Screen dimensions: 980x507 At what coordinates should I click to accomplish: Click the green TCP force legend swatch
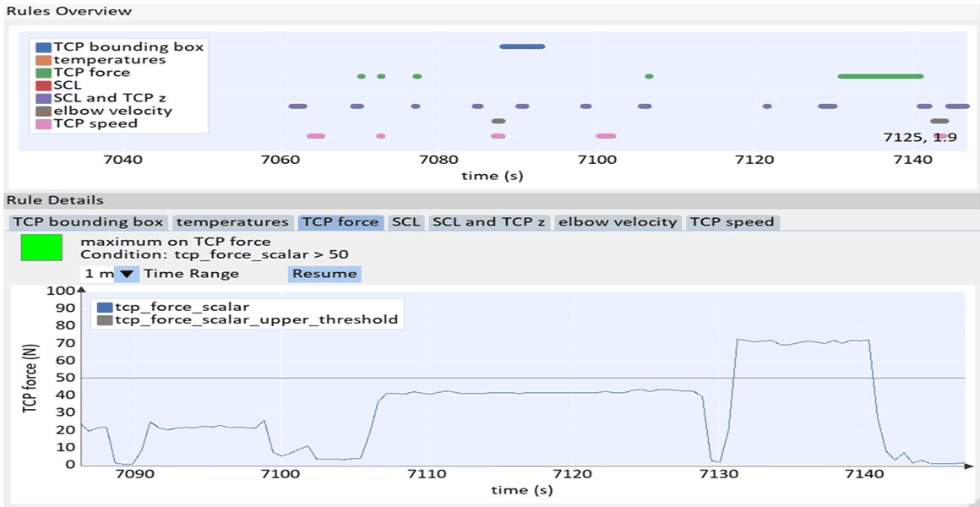pyautogui.click(x=42, y=73)
